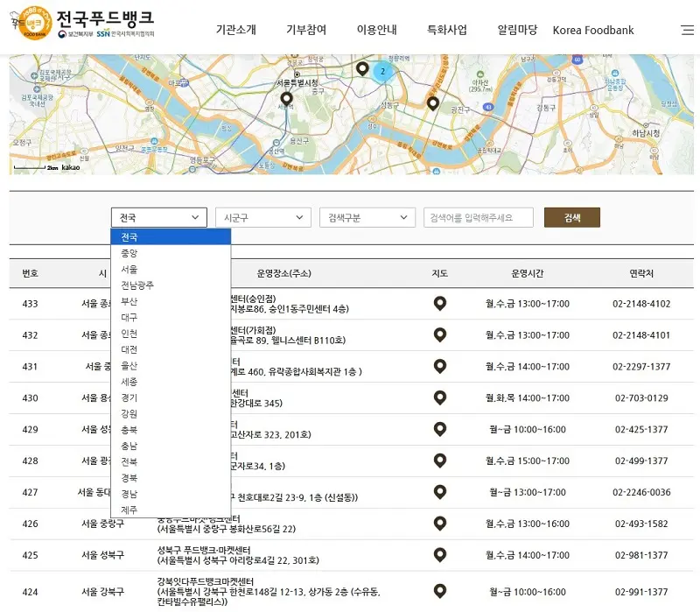The image size is (700, 612).
Task: Open the Korea Foodbank menu
Action: point(593,31)
